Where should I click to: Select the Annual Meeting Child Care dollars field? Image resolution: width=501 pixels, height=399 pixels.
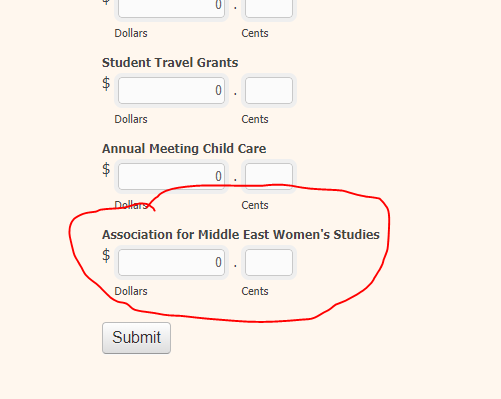point(171,176)
